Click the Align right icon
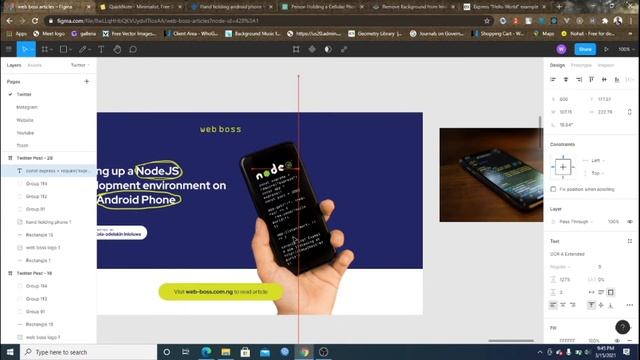Screen dimensions: 640x360 pos(579,80)
